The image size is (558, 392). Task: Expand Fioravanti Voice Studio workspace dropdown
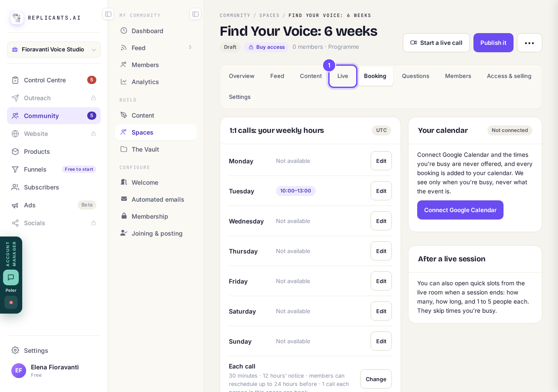click(x=54, y=50)
